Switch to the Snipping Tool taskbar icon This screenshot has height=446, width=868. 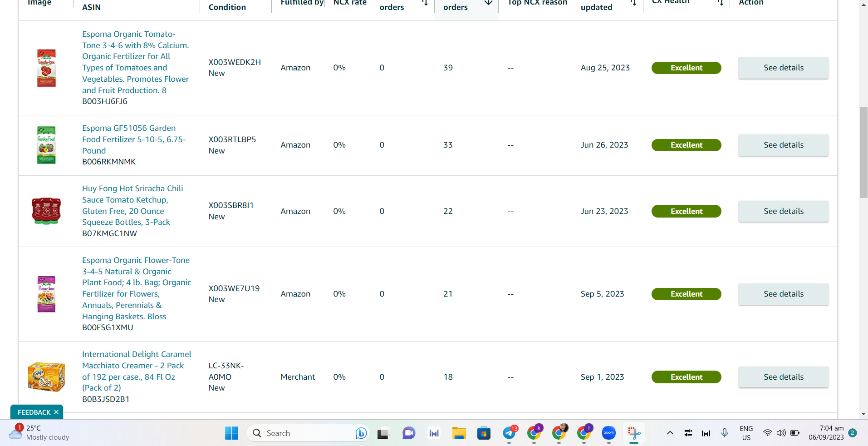point(634,433)
